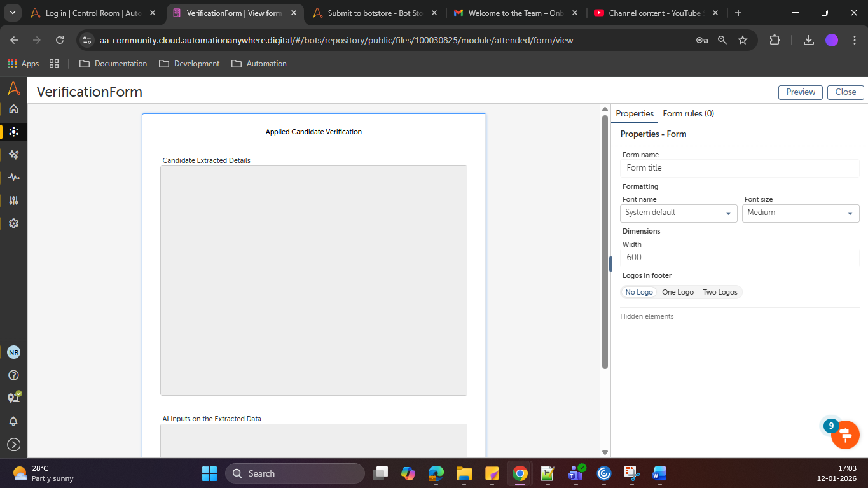Click the Preview button
The image size is (868, 488).
tap(800, 92)
